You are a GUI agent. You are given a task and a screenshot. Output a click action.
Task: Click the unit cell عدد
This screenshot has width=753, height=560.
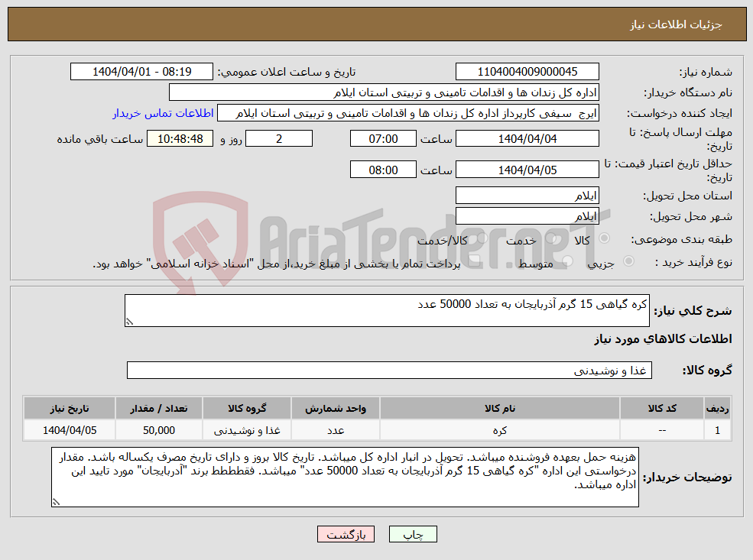coord(335,430)
